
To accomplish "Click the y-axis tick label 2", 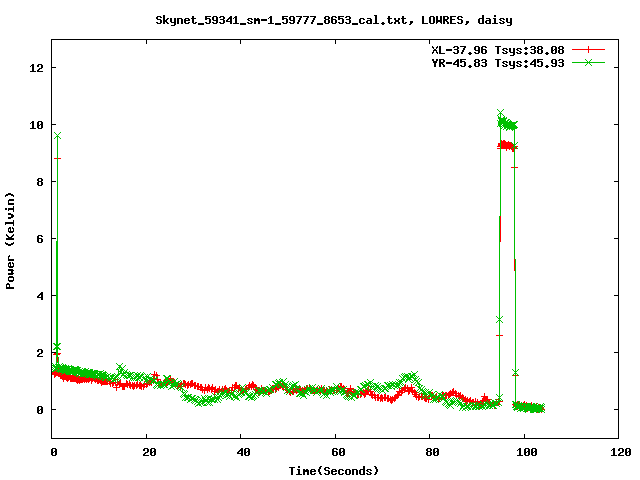I will (x=40, y=353).
